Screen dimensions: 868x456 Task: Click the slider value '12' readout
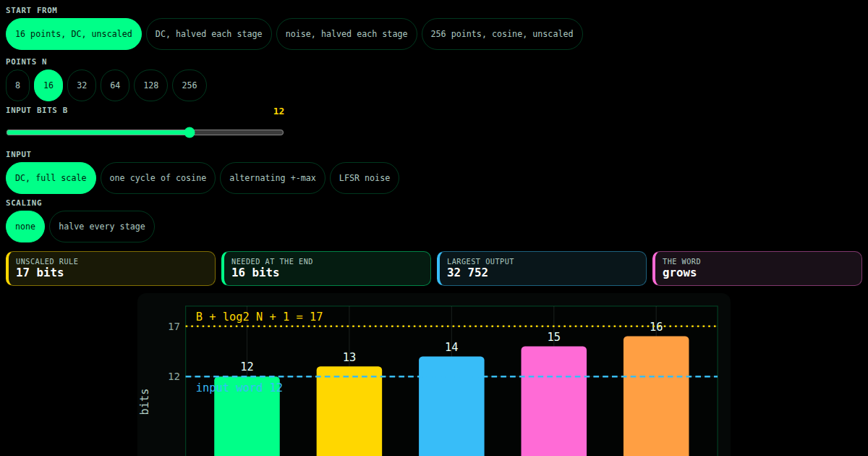click(278, 111)
